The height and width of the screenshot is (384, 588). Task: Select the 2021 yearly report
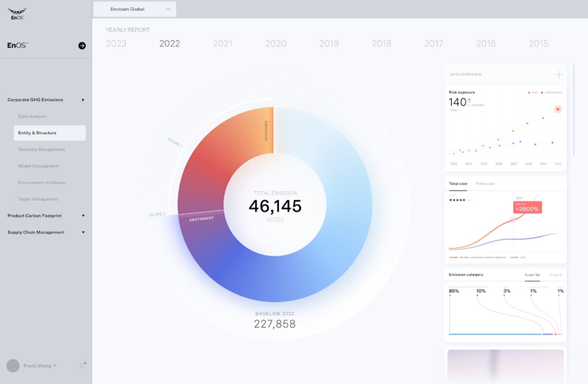tap(223, 44)
